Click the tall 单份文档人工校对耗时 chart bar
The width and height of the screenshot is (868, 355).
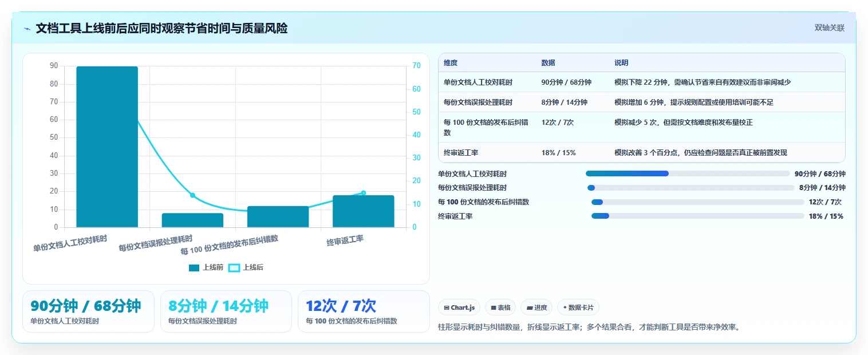coord(107,147)
